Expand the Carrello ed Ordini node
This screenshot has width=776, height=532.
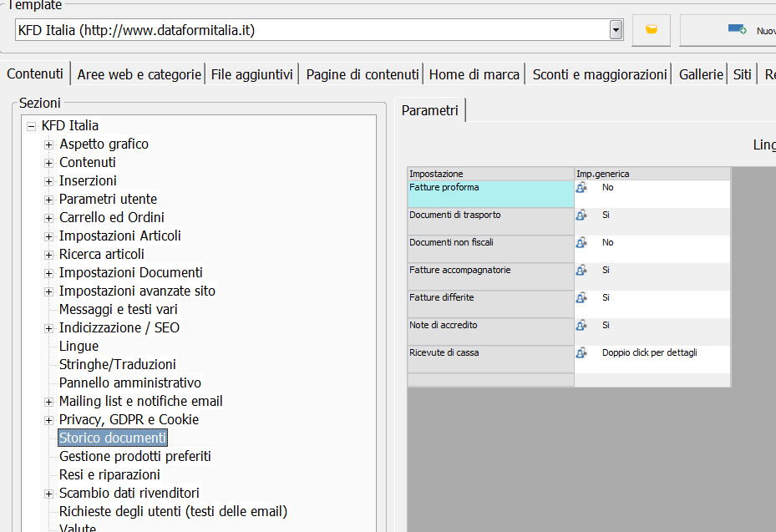click(48, 218)
